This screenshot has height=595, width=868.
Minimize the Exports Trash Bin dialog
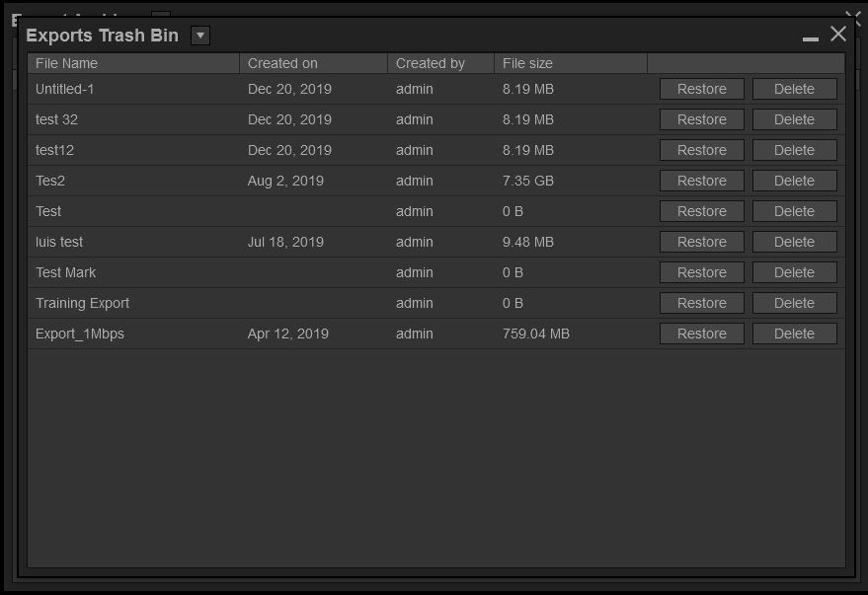[x=811, y=37]
